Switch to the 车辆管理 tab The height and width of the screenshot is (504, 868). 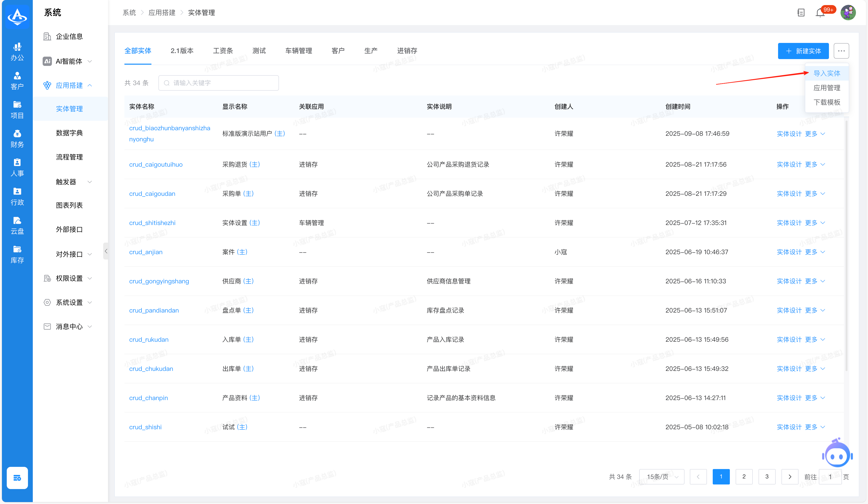pyautogui.click(x=298, y=51)
